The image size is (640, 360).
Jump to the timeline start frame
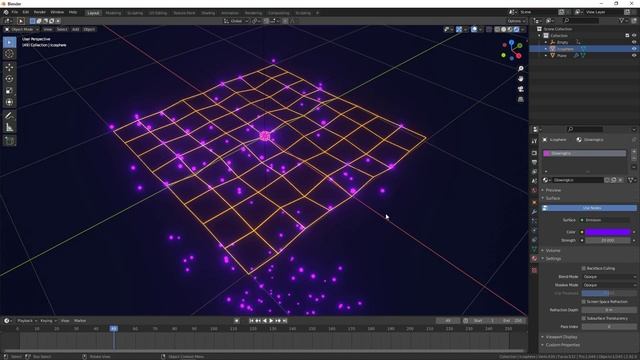[x=251, y=321]
